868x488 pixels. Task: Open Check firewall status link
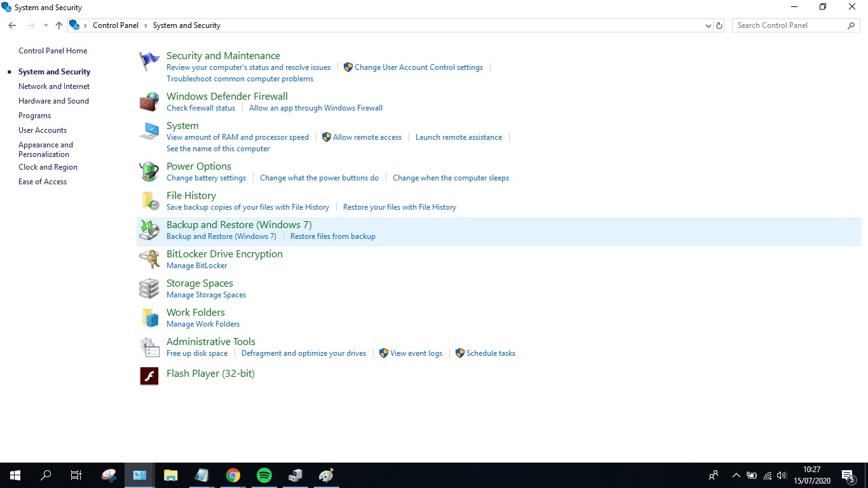click(201, 108)
